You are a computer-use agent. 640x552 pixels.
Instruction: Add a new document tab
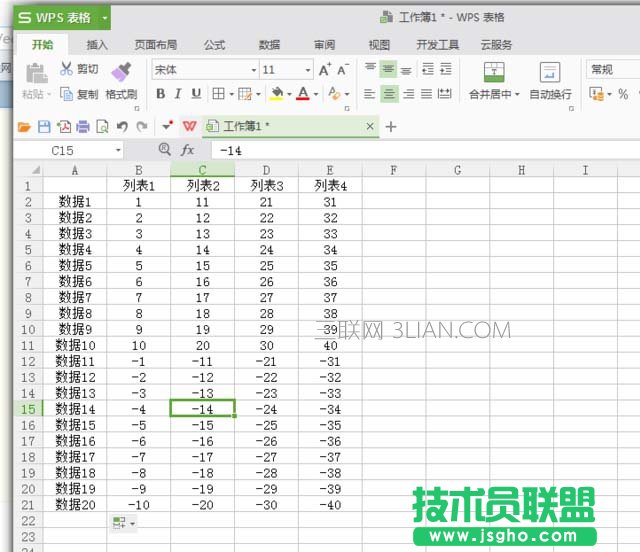tap(391, 127)
